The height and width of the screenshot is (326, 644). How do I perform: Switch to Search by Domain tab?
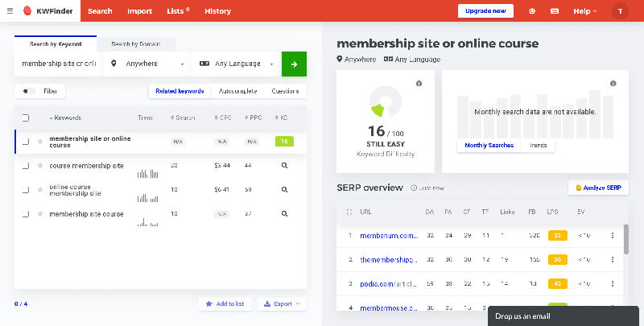click(x=136, y=44)
